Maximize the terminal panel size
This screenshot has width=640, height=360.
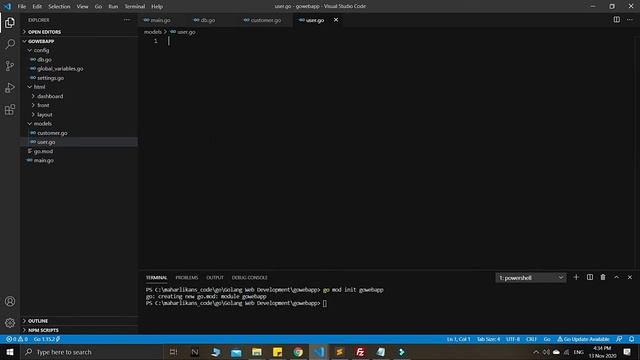[x=616, y=277]
